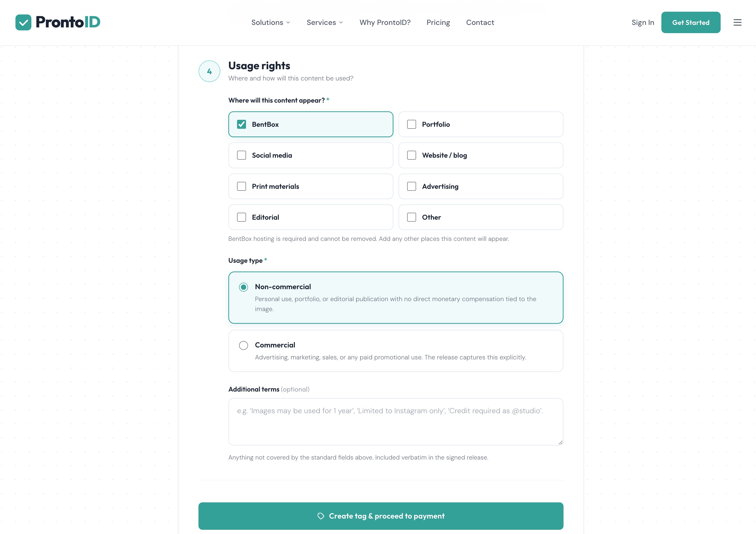Select the Advertising checkbox
Viewport: 756px width, 534px height.
click(x=411, y=186)
